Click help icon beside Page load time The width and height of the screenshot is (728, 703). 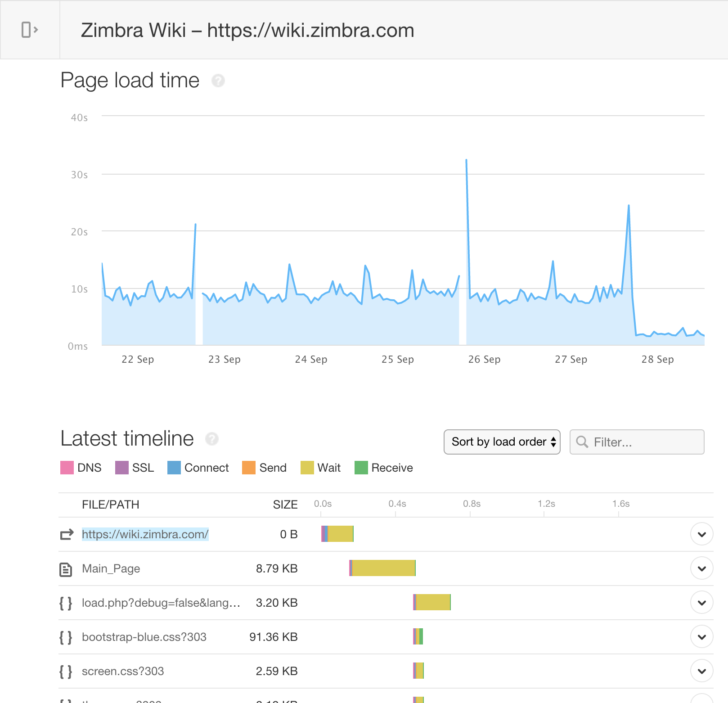click(x=218, y=81)
